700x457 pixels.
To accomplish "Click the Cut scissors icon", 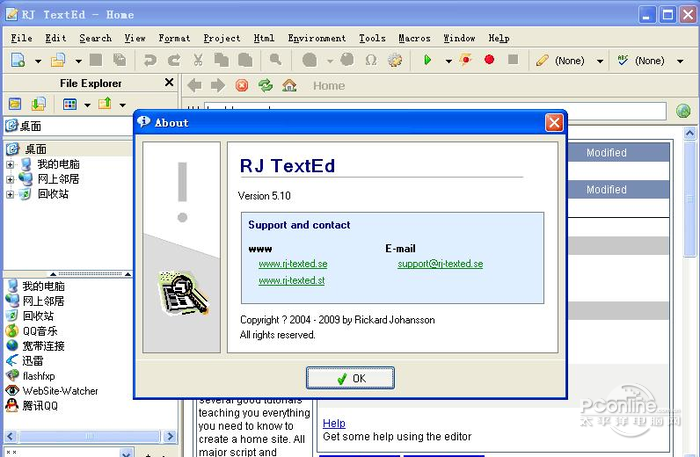I will point(198,60).
